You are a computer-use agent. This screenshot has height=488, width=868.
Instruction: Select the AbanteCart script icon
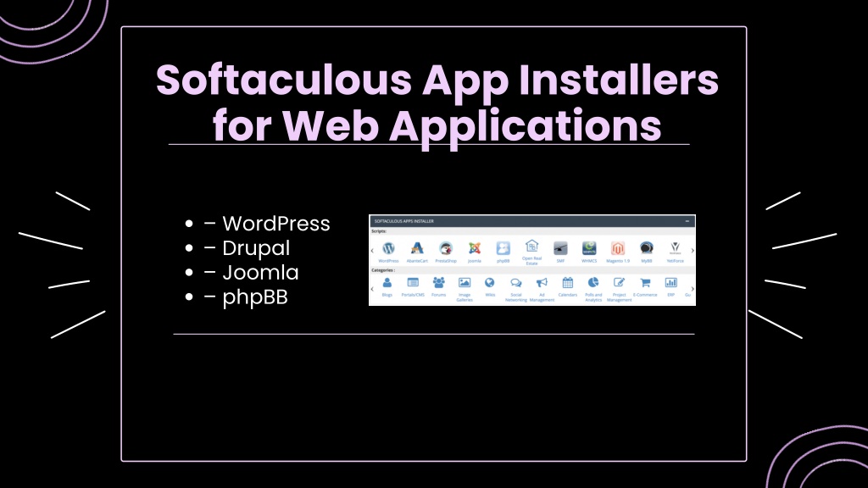coord(417,248)
